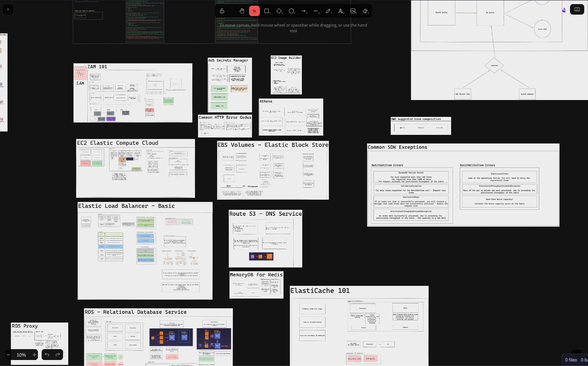
Task: Reset zoom via the 10% label
Action: pyautogui.click(x=21, y=355)
